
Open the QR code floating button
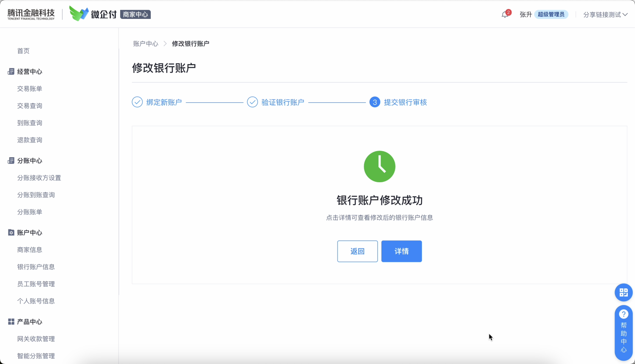click(x=623, y=292)
